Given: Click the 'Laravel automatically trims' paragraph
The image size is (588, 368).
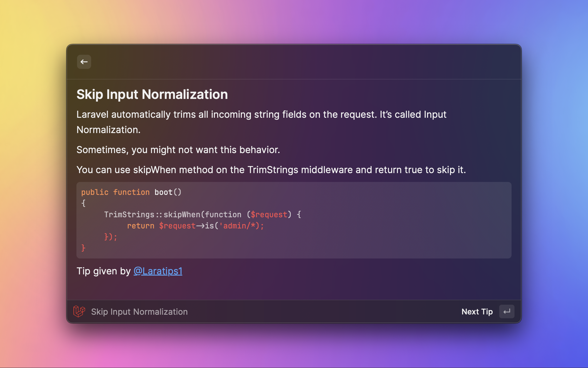Looking at the screenshot, I should 261,122.
